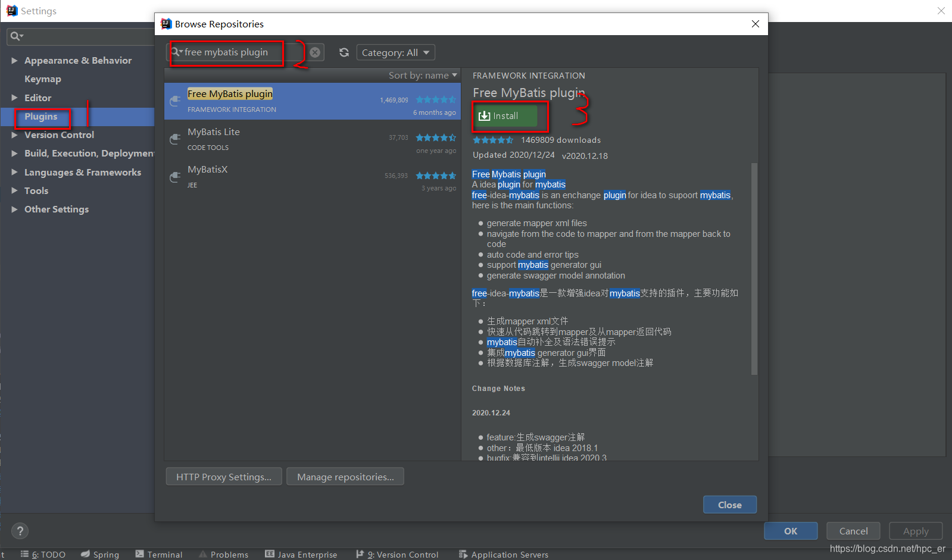This screenshot has width=952, height=560.
Task: Click the Application Servers icon
Action: pos(463,554)
